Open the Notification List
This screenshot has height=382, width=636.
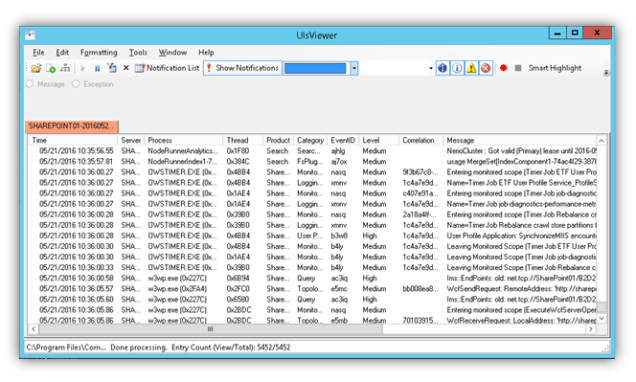click(168, 68)
